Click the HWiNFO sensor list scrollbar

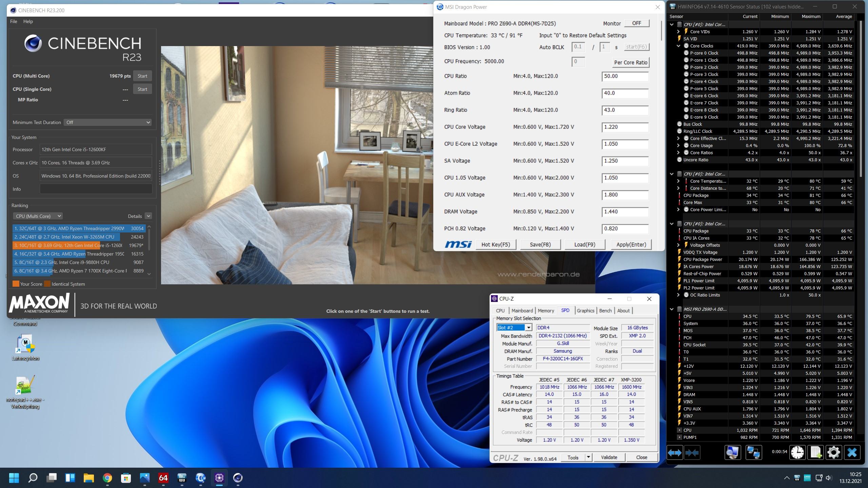tap(861, 98)
